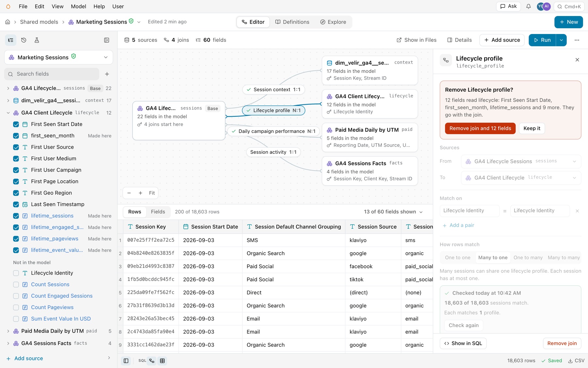Check the Count Engaged Sessions field

coord(16,296)
